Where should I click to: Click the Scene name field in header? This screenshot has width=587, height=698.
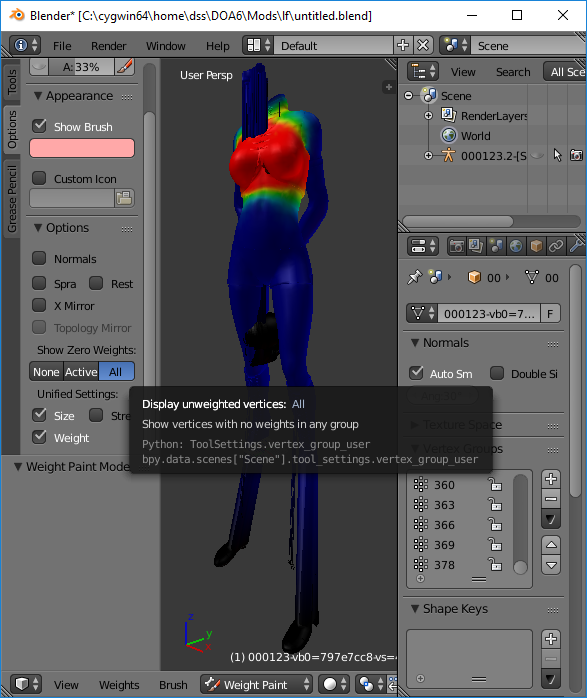tap(528, 45)
